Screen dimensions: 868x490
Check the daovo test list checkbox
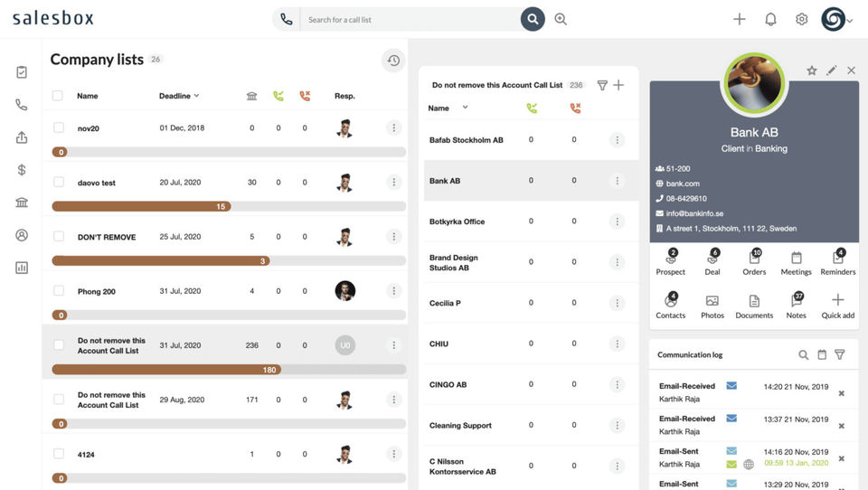[59, 182]
